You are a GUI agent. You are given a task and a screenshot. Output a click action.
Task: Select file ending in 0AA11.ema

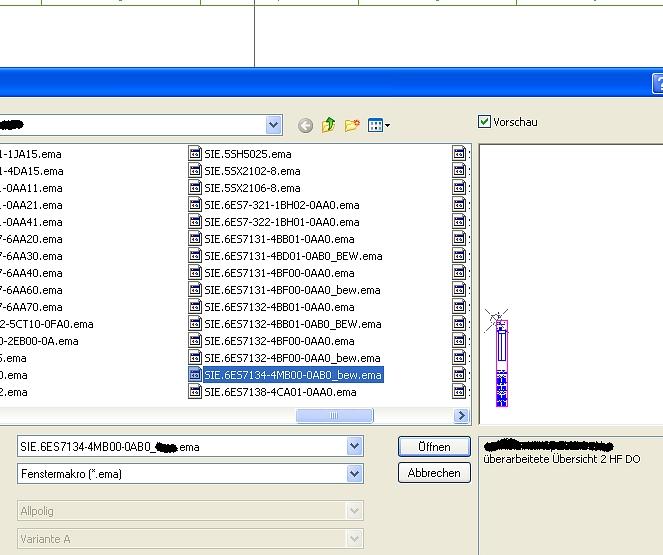[31, 188]
